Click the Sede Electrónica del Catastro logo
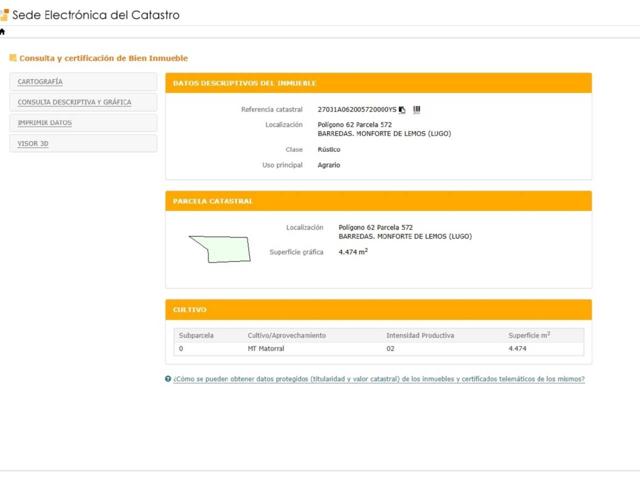640x480 pixels. tap(4, 15)
